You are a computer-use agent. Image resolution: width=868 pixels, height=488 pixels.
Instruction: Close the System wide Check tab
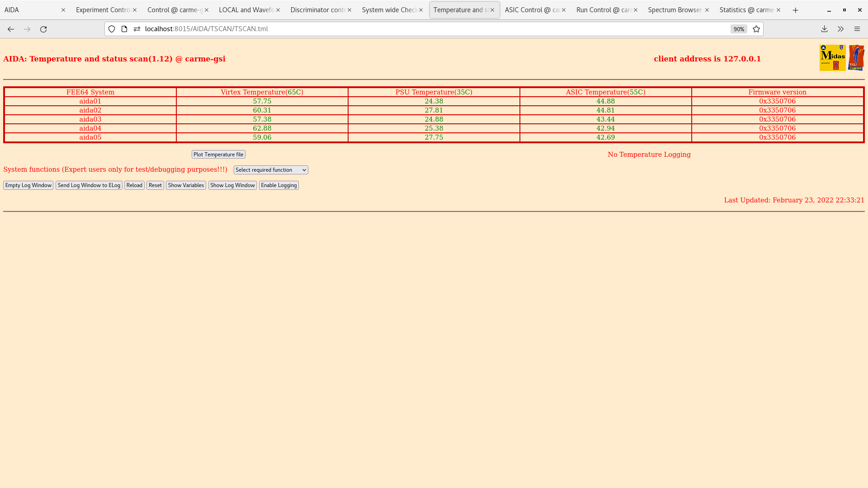(x=421, y=10)
